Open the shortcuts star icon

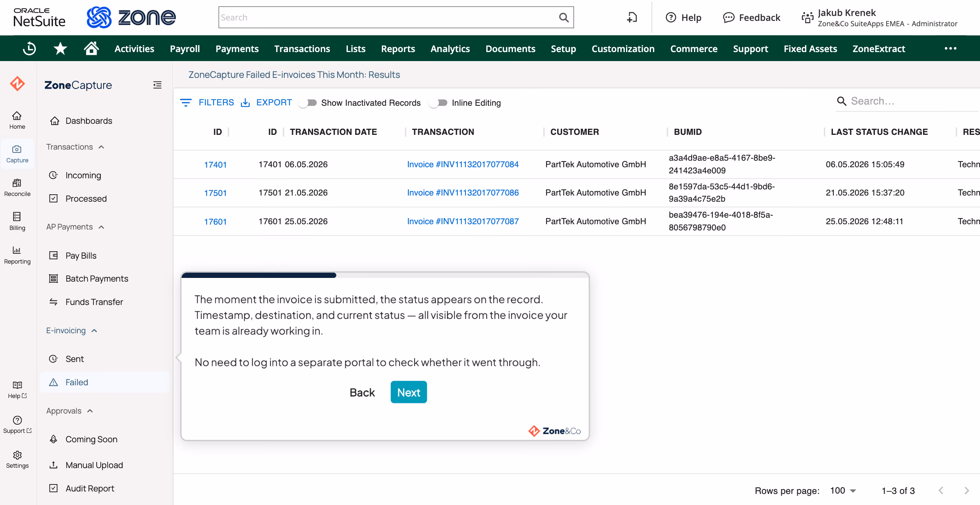(x=60, y=49)
